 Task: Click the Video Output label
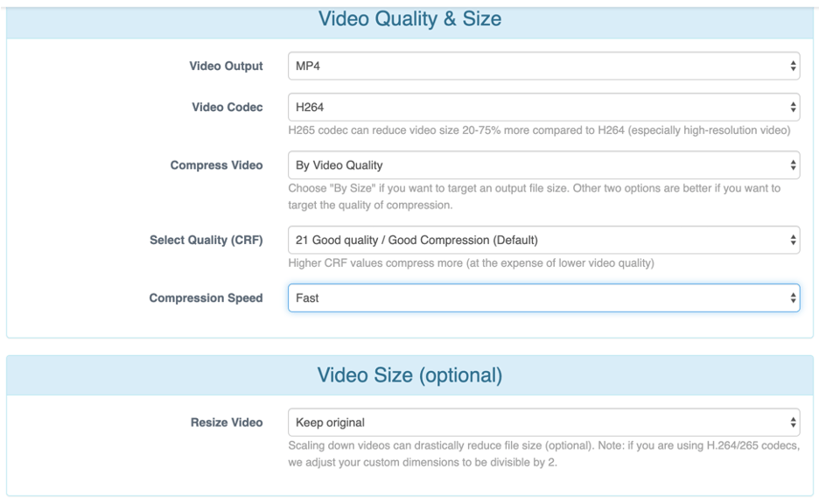(225, 66)
